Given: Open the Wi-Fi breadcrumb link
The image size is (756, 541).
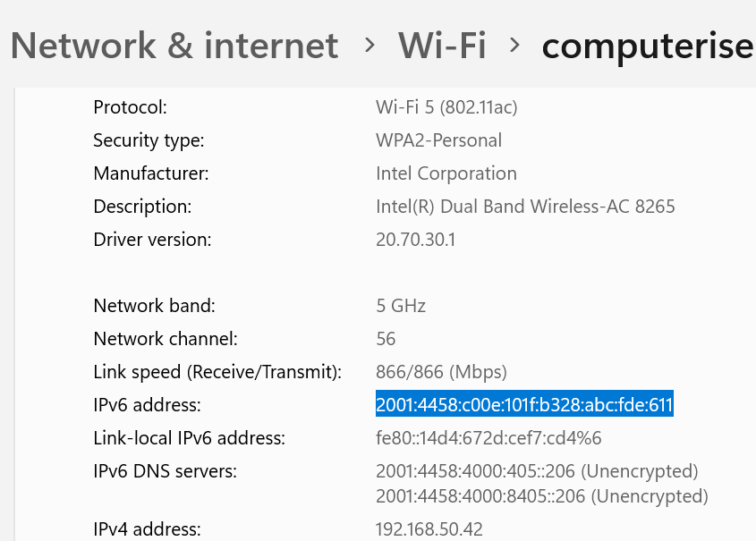Looking at the screenshot, I should 442,46.
